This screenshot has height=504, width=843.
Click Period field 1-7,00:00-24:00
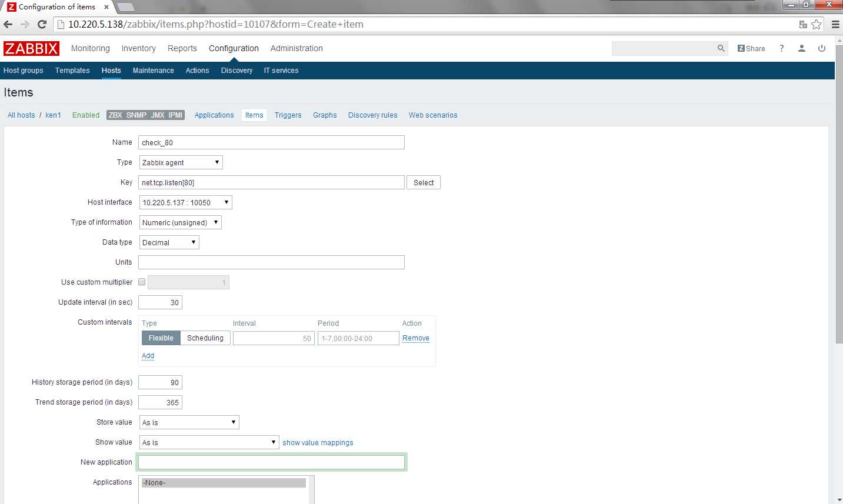coord(358,338)
